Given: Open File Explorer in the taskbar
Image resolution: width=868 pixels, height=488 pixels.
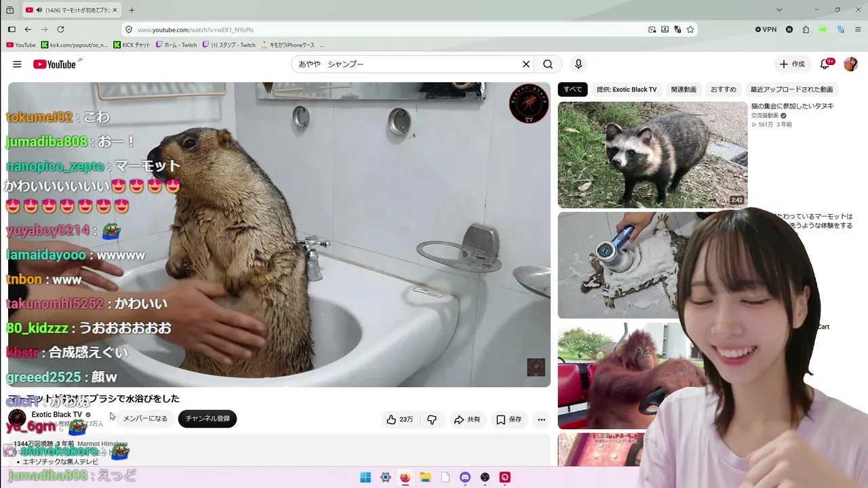Looking at the screenshot, I should tap(425, 478).
